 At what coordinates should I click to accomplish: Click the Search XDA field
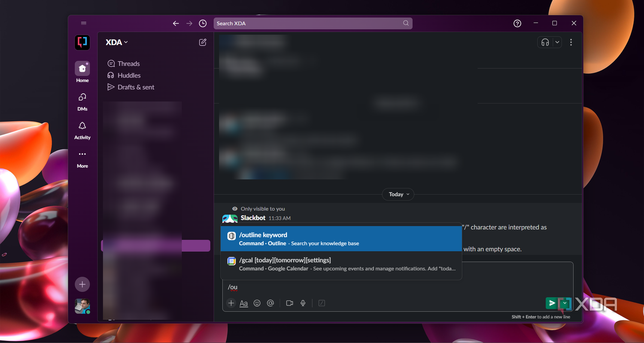point(313,23)
